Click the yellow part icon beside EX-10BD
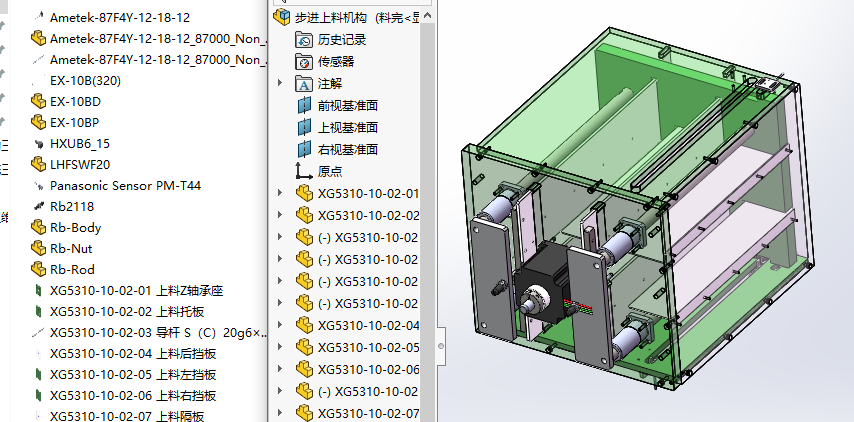 click(x=38, y=101)
